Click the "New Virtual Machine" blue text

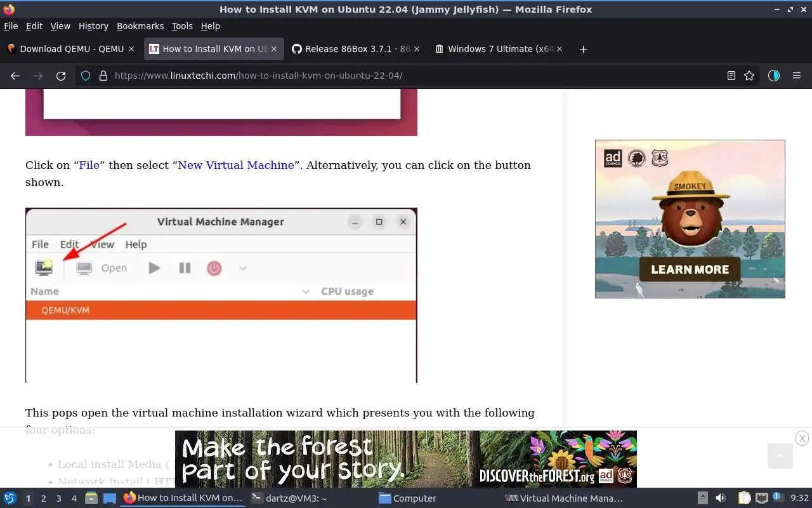(235, 165)
